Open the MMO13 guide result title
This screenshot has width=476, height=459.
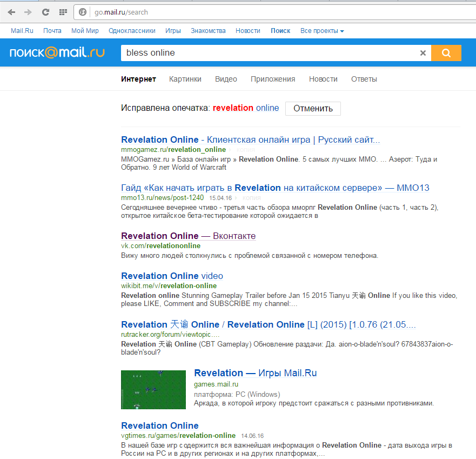point(275,188)
